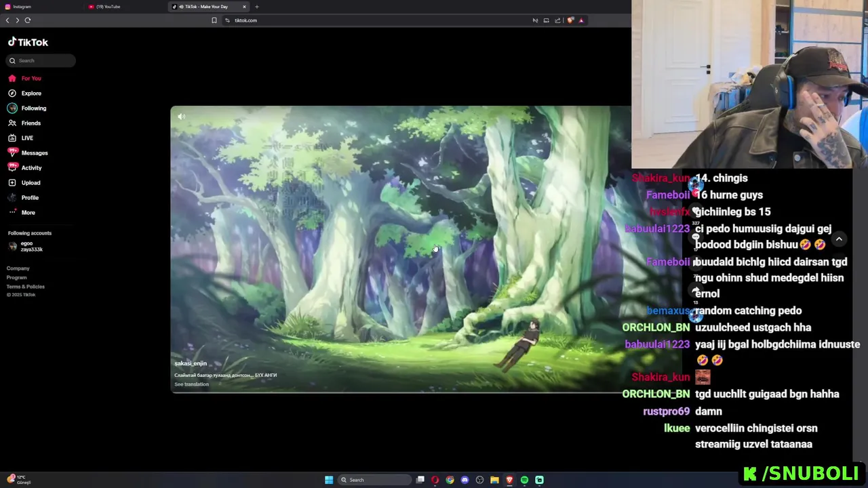
Task: Click the TikTok search field
Action: tap(41, 60)
